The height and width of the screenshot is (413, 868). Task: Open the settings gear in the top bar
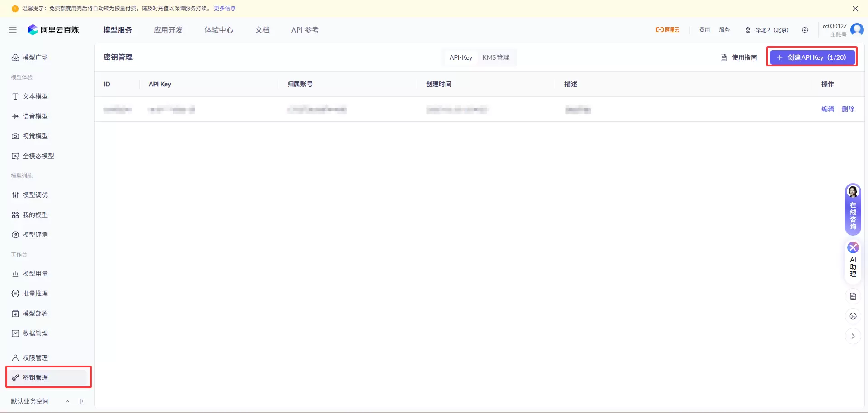[x=805, y=30]
